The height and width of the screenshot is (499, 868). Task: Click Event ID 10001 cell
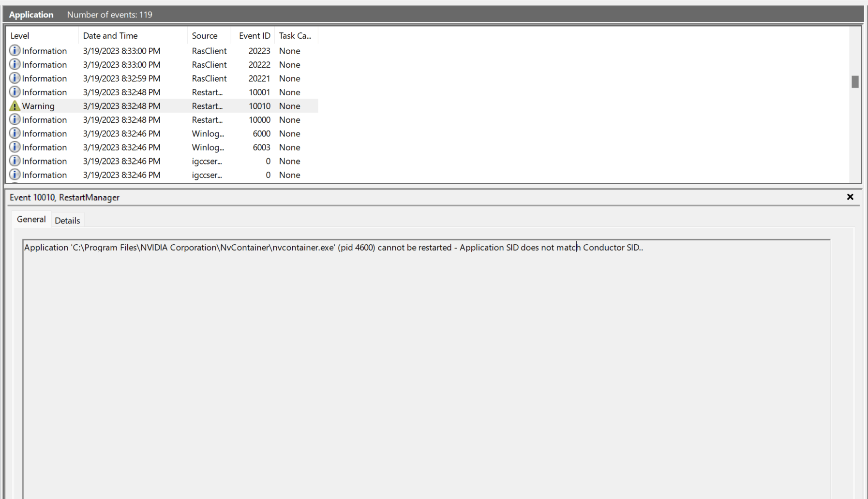point(259,92)
